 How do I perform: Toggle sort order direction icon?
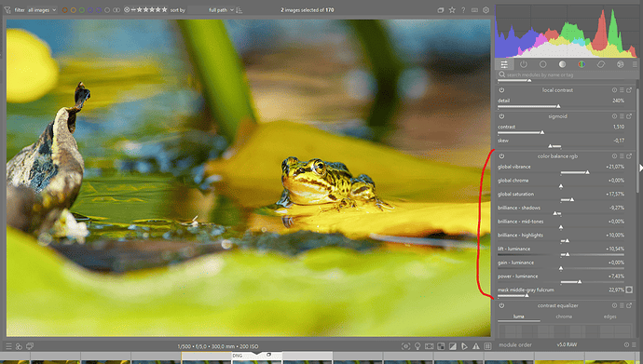[239, 10]
